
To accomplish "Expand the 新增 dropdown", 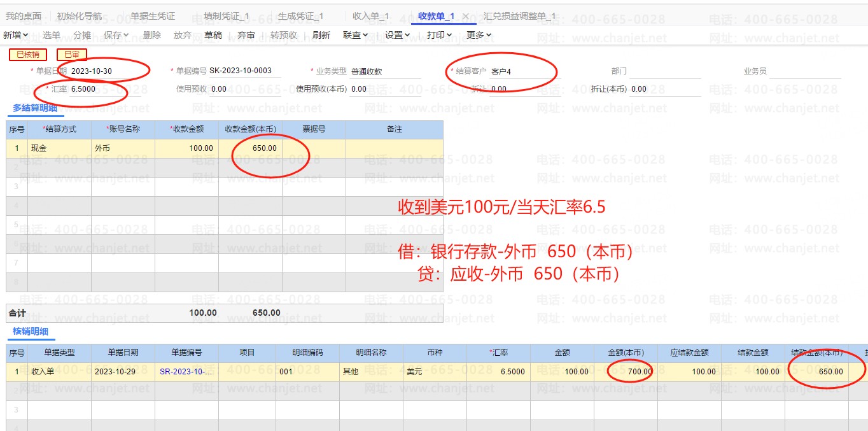I will (x=16, y=35).
